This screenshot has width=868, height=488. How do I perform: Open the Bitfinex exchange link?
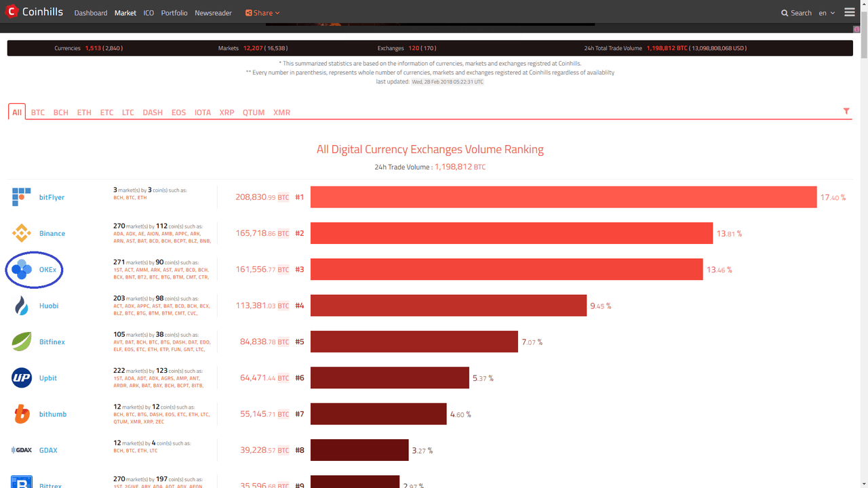52,342
